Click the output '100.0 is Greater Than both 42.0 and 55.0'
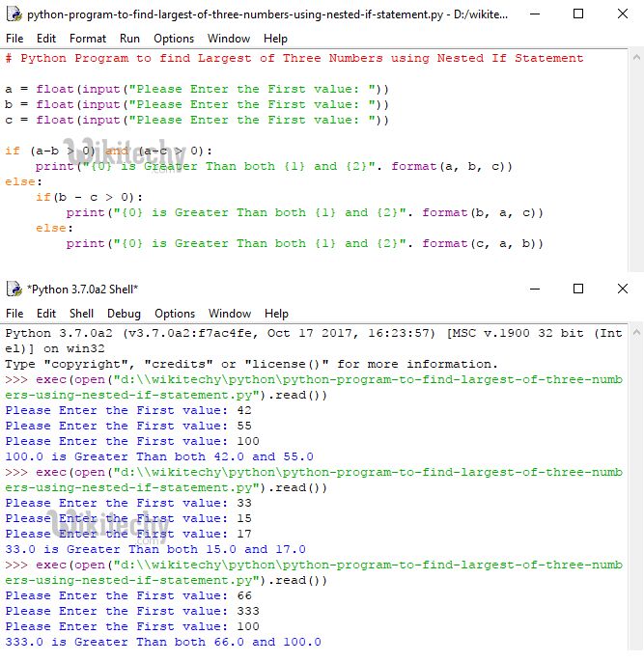Viewport: 644px width, 662px height. (159, 456)
